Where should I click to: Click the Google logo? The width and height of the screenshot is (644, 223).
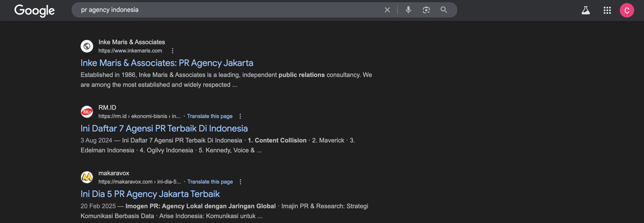point(34,10)
